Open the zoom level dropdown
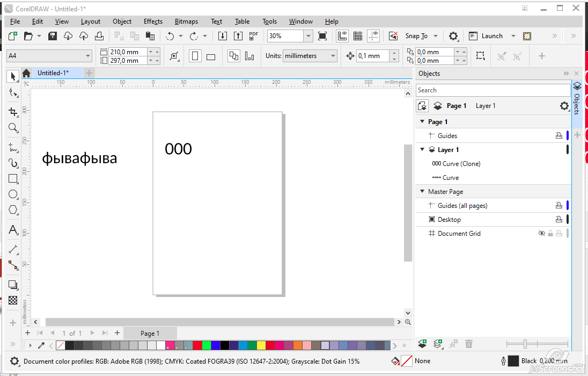The width and height of the screenshot is (588, 376). click(x=308, y=36)
